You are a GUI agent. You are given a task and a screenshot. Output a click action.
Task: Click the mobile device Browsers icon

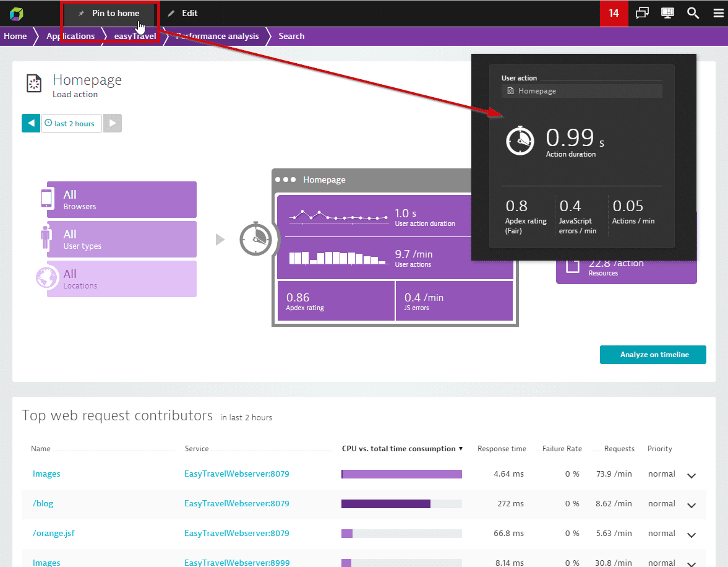point(46,199)
